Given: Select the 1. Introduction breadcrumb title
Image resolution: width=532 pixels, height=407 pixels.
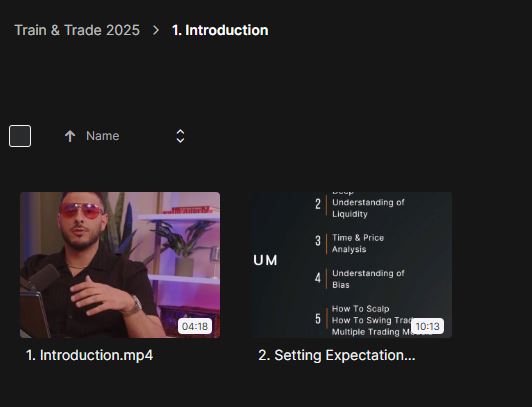Looking at the screenshot, I should [x=220, y=30].
